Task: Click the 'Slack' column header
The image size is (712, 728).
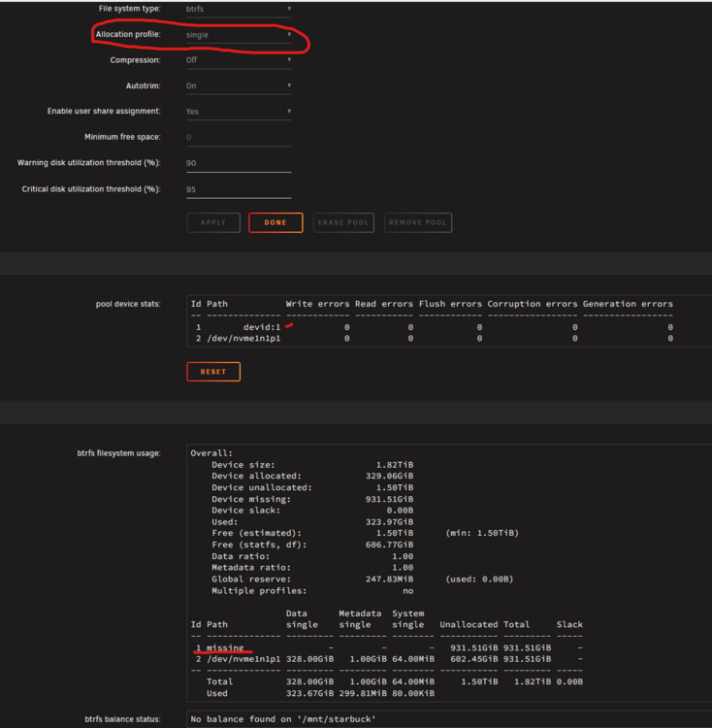Action: tap(569, 624)
